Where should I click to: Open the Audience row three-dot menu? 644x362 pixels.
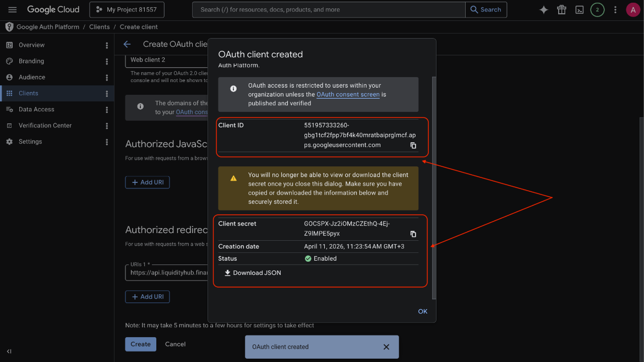[107, 77]
